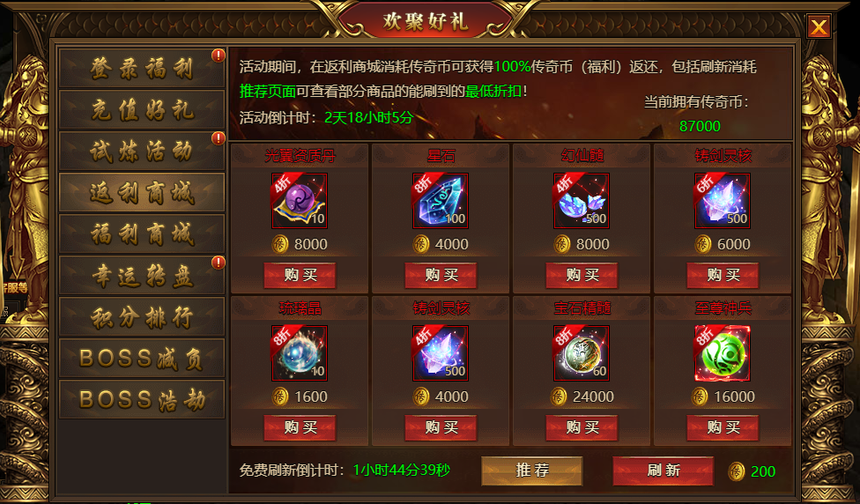Open the 登录福利 tab
The height and width of the screenshot is (504, 860).
142,69
